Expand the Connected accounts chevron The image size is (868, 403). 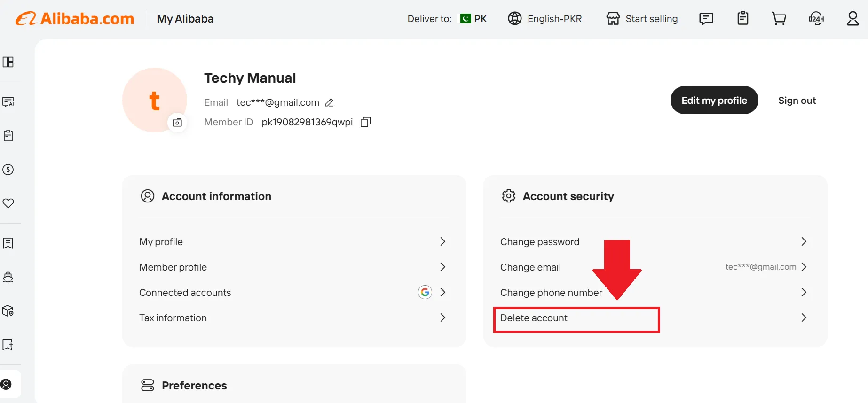[442, 292]
